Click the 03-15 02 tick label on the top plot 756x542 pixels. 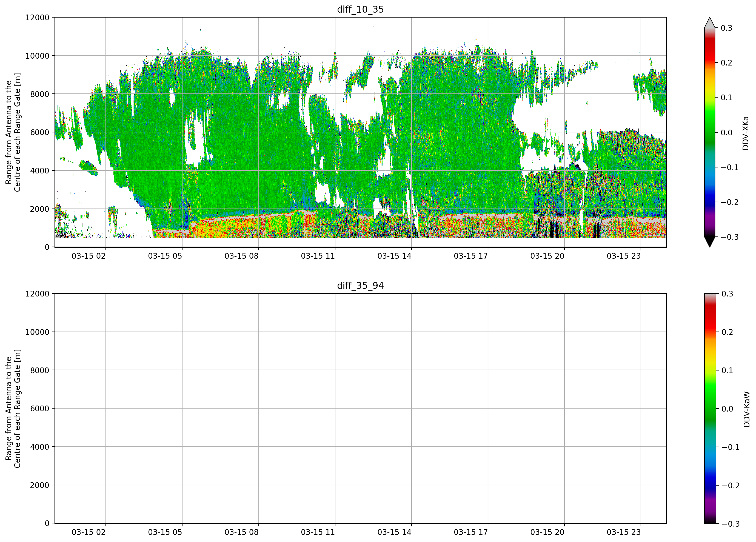(89, 256)
